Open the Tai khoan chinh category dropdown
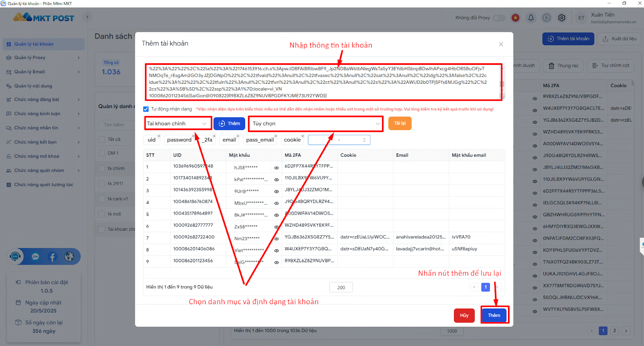Image resolution: width=644 pixels, height=346 pixels. [178, 124]
